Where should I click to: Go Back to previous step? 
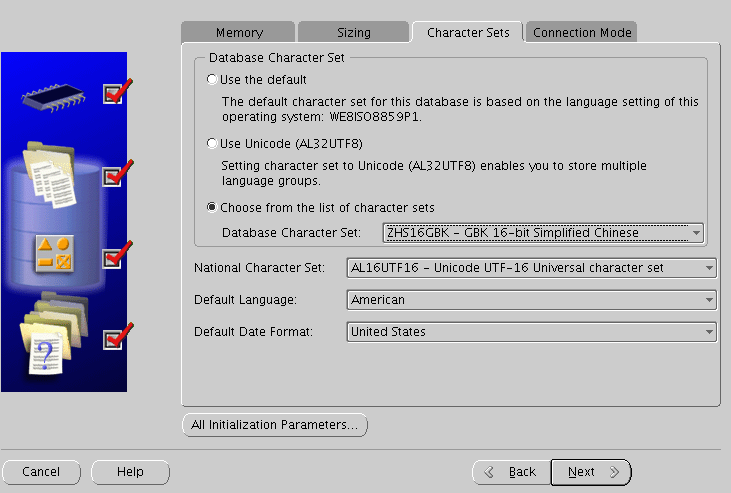tap(511, 472)
